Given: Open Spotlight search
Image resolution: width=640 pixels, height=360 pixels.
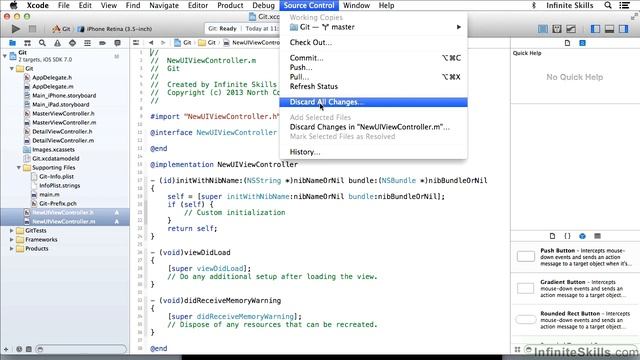Looking at the screenshot, I should pyautogui.click(x=608, y=5).
